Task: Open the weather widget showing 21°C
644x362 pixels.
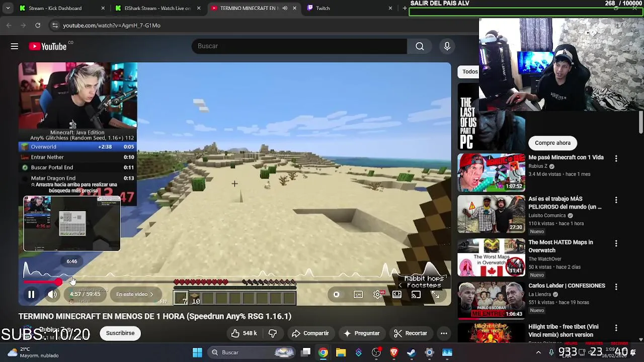Action: 33,352
